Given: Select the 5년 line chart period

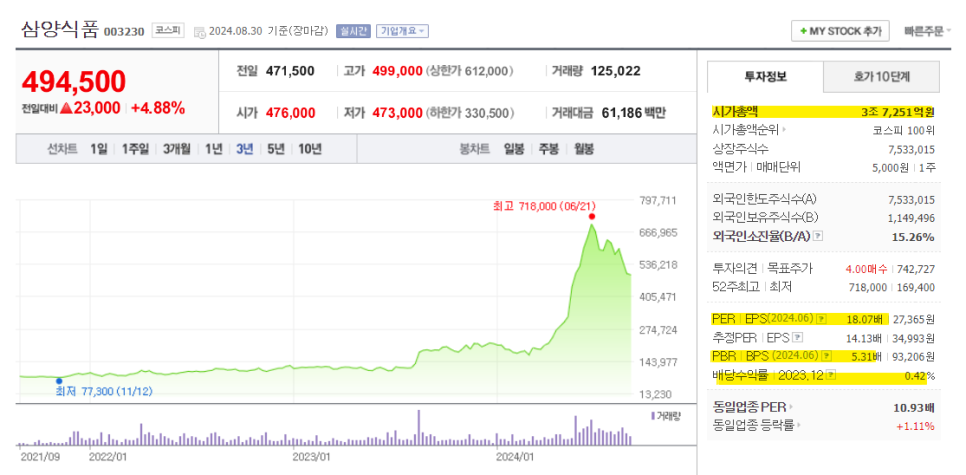Looking at the screenshot, I should 276,149.
